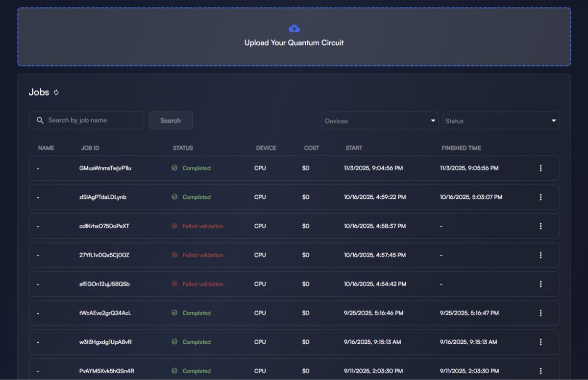Click completed check icon for w3t3Hgxdg1UpA8vR
The height and width of the screenshot is (380, 588).
174,342
